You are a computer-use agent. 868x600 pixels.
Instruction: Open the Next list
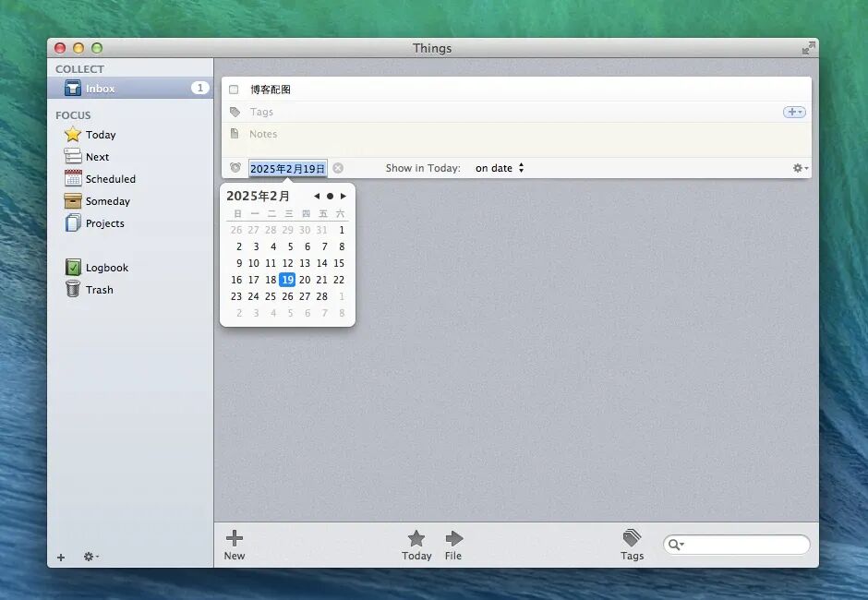tap(87, 157)
